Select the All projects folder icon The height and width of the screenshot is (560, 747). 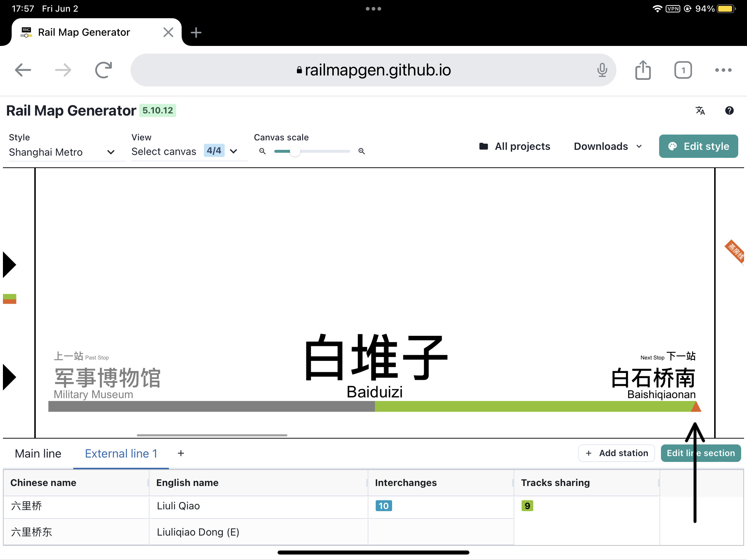484,146
